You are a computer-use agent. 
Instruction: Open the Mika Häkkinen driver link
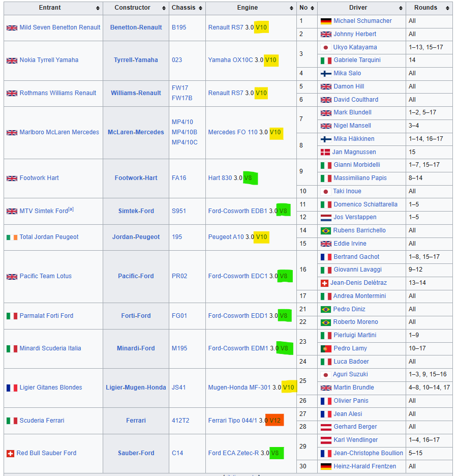(354, 139)
